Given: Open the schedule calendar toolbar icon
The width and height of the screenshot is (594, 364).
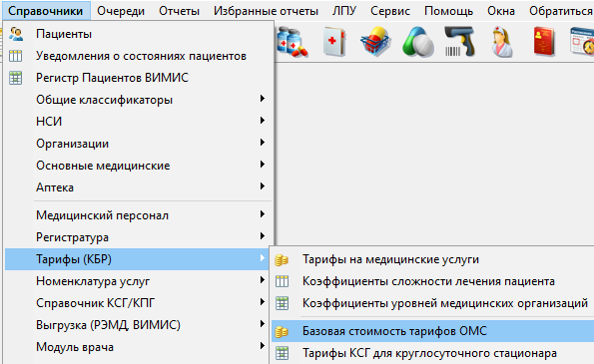Looking at the screenshot, I should pos(582,41).
